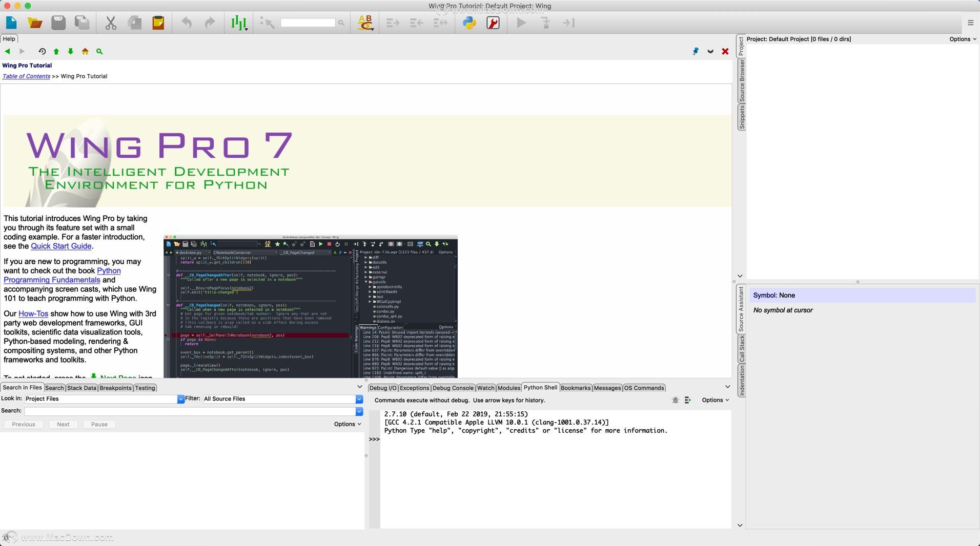Switch to the Debug I/O tab
This screenshot has width=980, height=546.
click(383, 388)
